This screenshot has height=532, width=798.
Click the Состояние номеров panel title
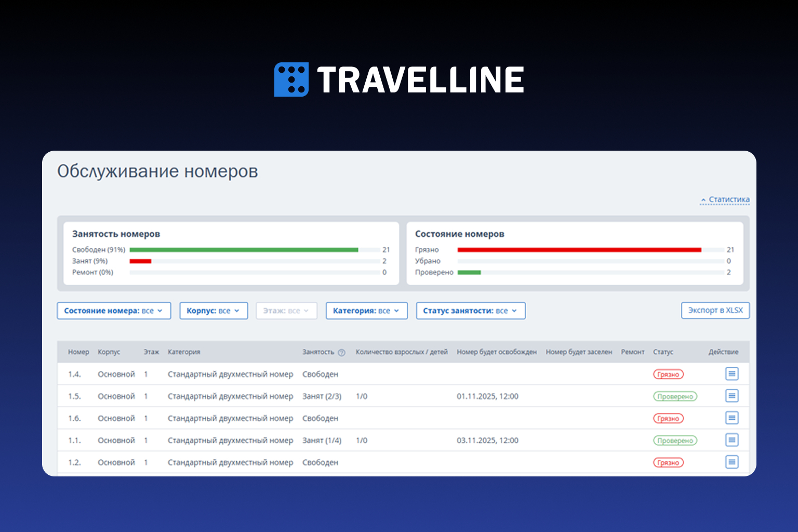pyautogui.click(x=459, y=234)
